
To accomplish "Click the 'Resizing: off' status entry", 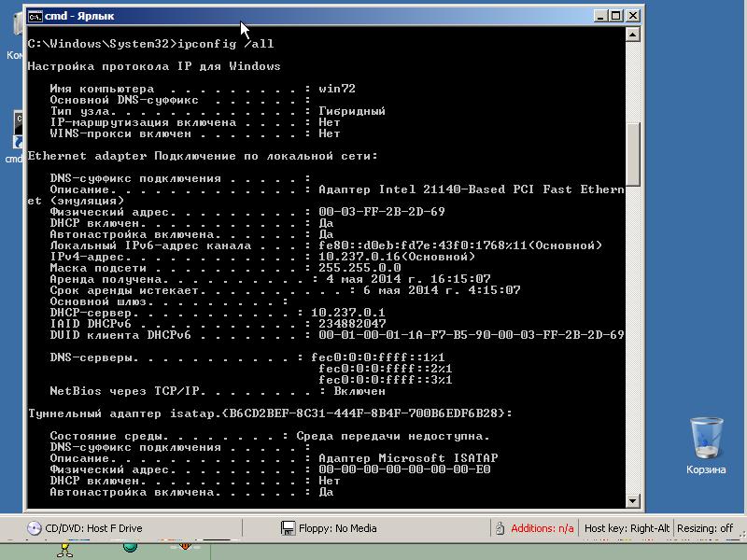I will [x=705, y=528].
